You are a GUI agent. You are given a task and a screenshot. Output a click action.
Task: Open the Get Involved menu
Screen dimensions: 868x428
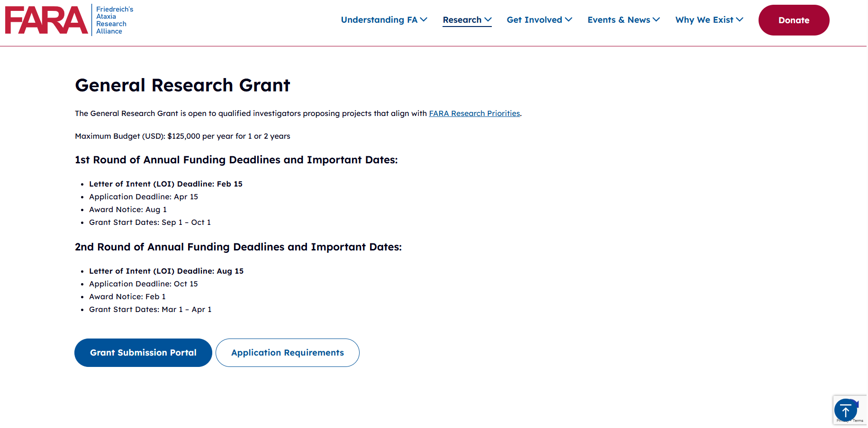pyautogui.click(x=534, y=20)
